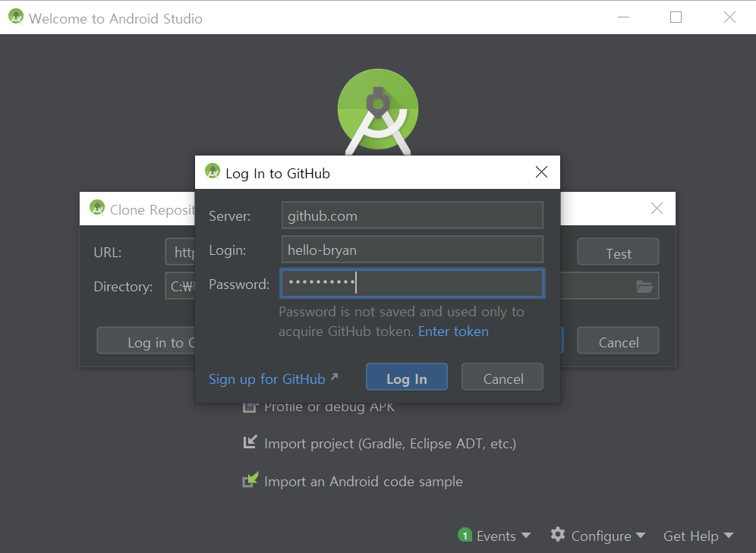This screenshot has height=553, width=756.
Task: Open the Configure dropdown menu
Action: [608, 536]
